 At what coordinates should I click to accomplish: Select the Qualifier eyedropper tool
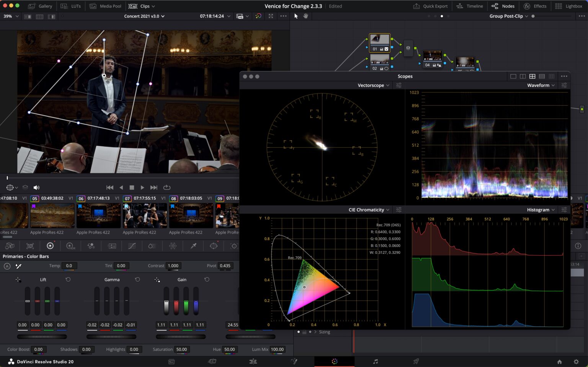193,246
